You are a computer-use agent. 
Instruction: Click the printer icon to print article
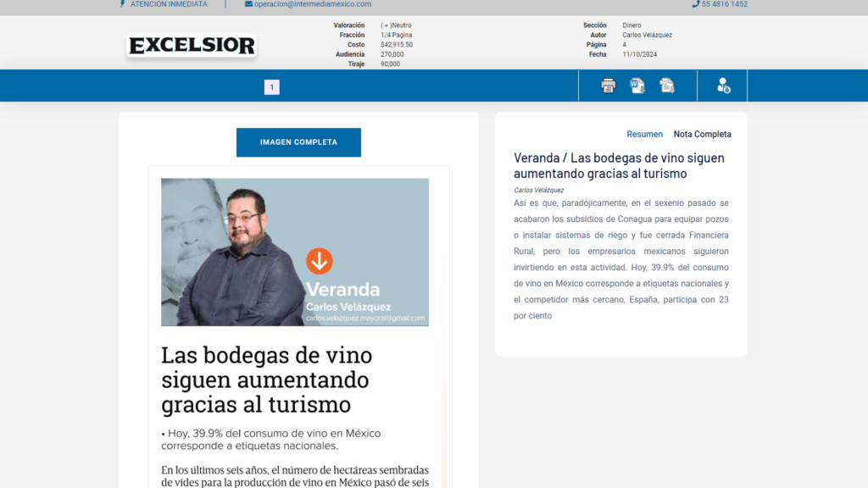point(608,86)
